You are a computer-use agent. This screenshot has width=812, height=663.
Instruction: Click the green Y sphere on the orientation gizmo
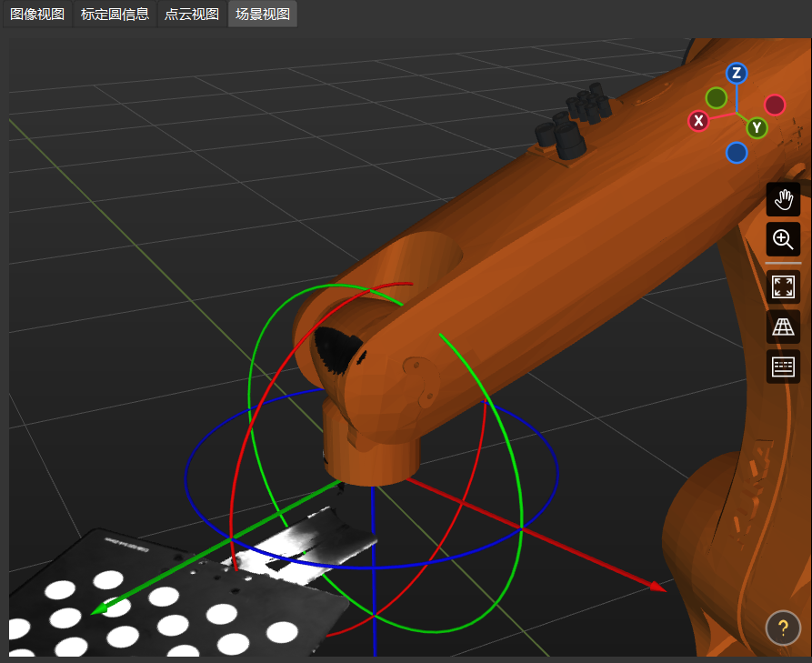[757, 128]
